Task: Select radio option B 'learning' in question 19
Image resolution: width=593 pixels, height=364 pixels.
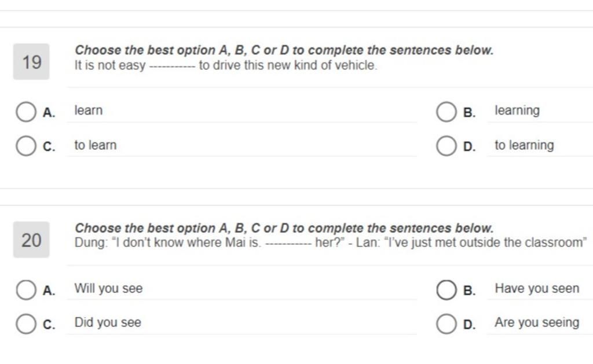Action: [446, 112]
